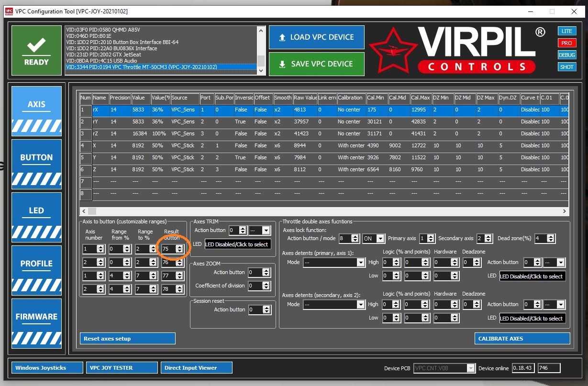Select axis row X in table
588x386 pixels.
click(x=324, y=145)
